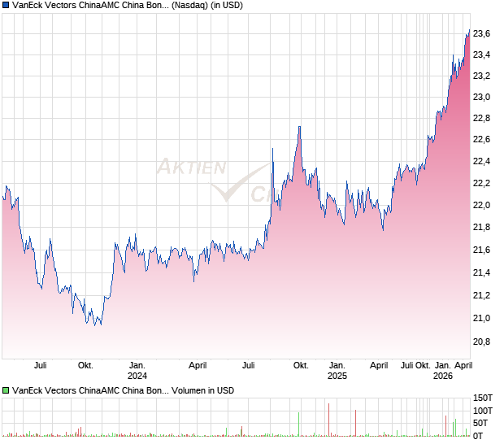Click the 50T volume axis label
The width and height of the screenshot is (504, 444).
point(480,423)
